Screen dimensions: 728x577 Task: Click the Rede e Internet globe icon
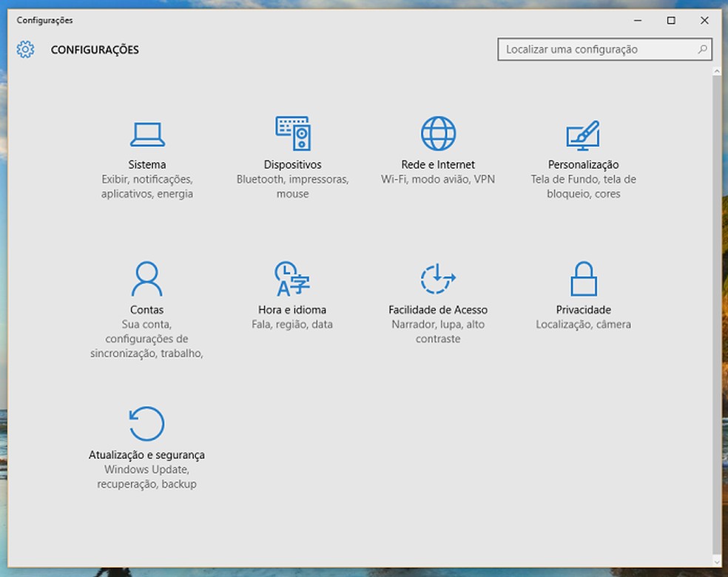click(x=438, y=134)
